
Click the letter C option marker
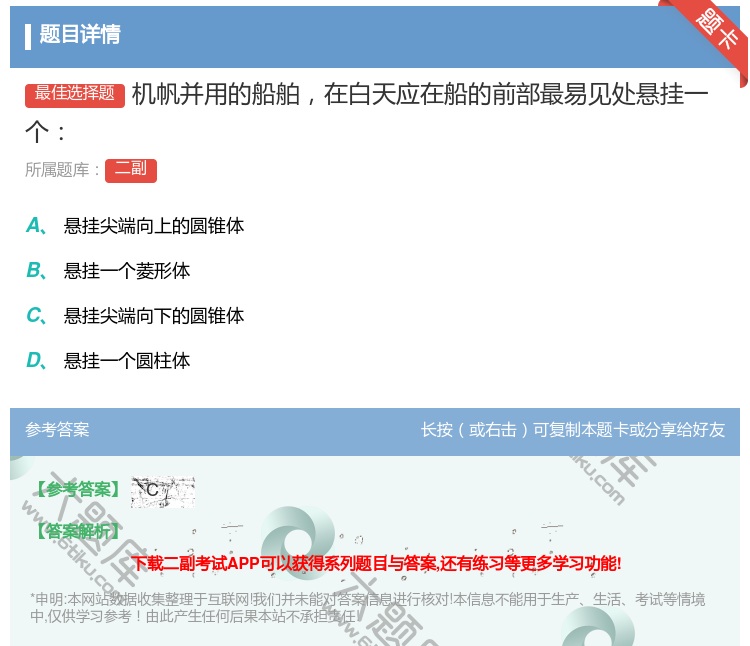tap(36, 315)
